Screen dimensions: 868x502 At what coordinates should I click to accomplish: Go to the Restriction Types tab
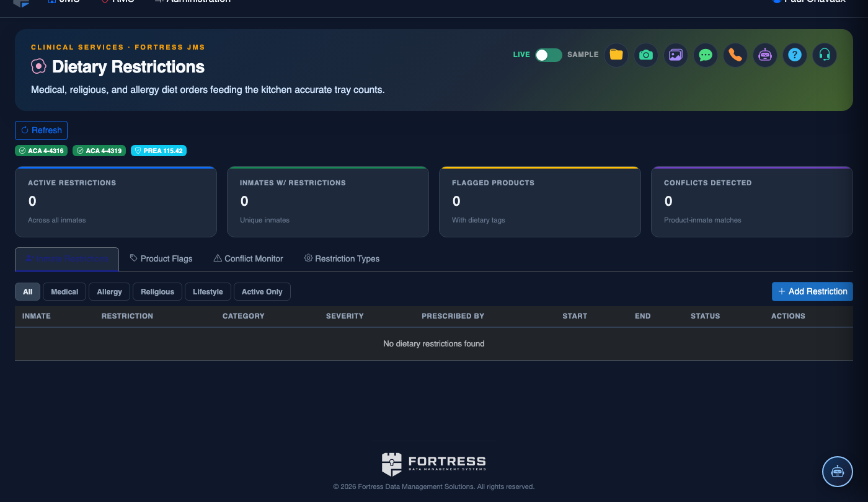point(342,258)
